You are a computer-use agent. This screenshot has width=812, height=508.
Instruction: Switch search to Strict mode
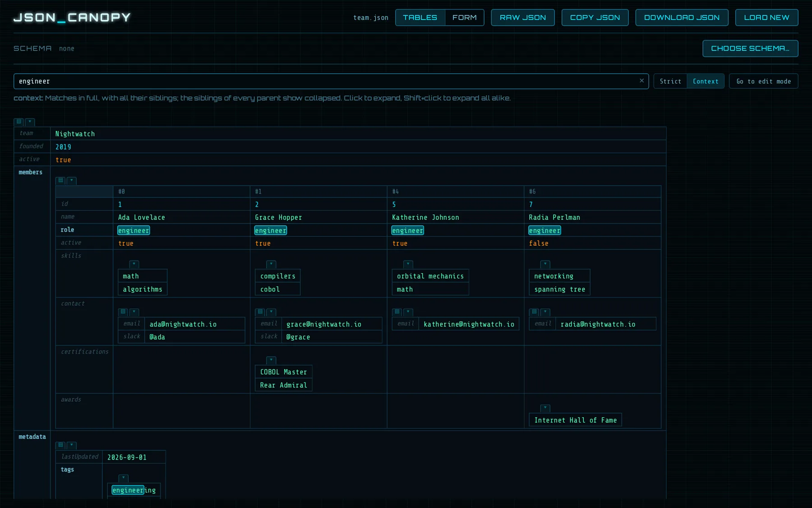(x=670, y=81)
